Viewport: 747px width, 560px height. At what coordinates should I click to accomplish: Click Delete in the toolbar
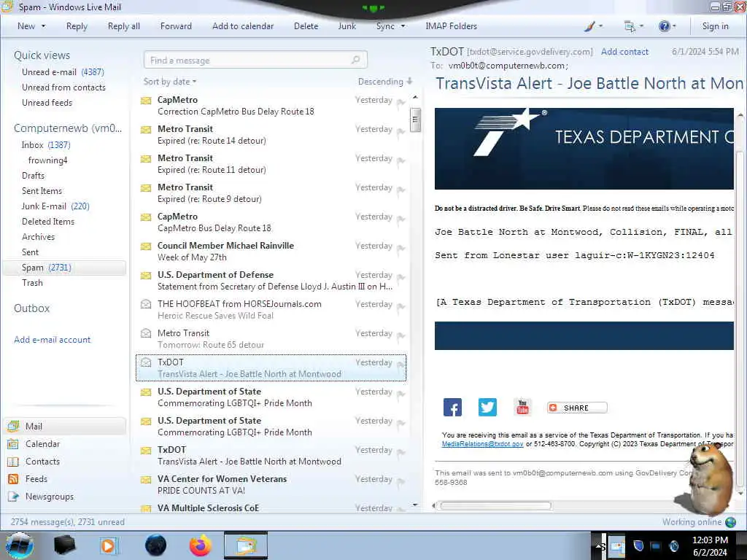click(306, 26)
